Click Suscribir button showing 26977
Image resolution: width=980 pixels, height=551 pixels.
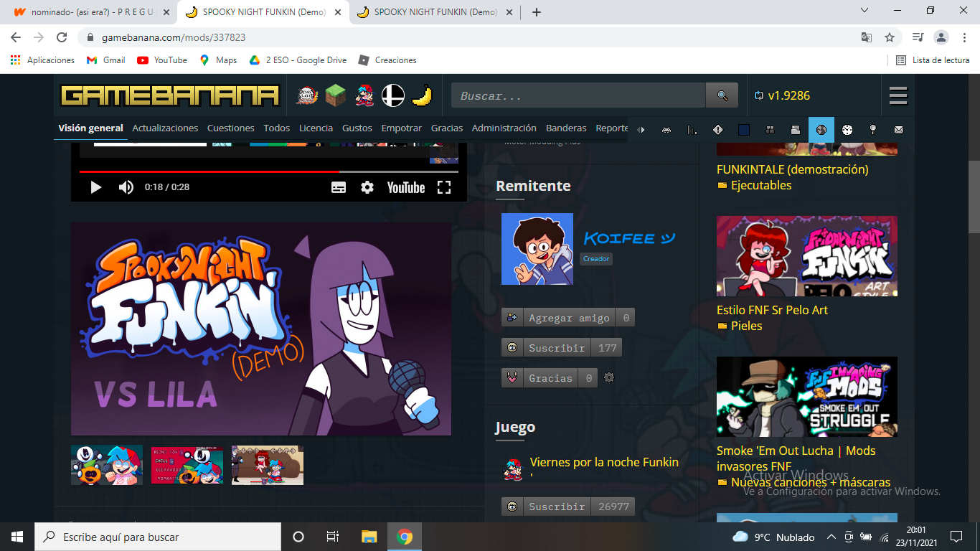(569, 507)
